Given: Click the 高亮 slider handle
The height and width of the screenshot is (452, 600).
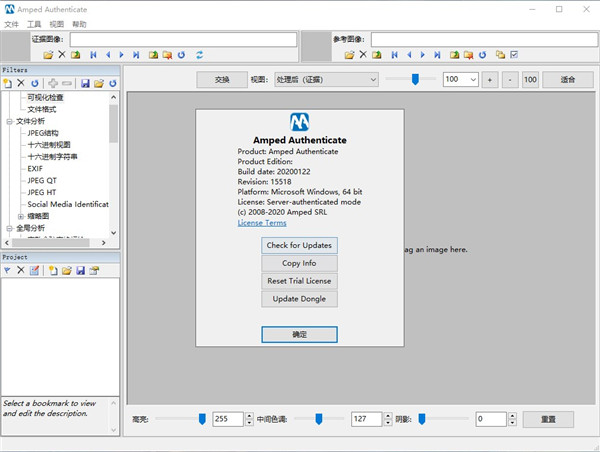Looking at the screenshot, I should click(x=202, y=419).
